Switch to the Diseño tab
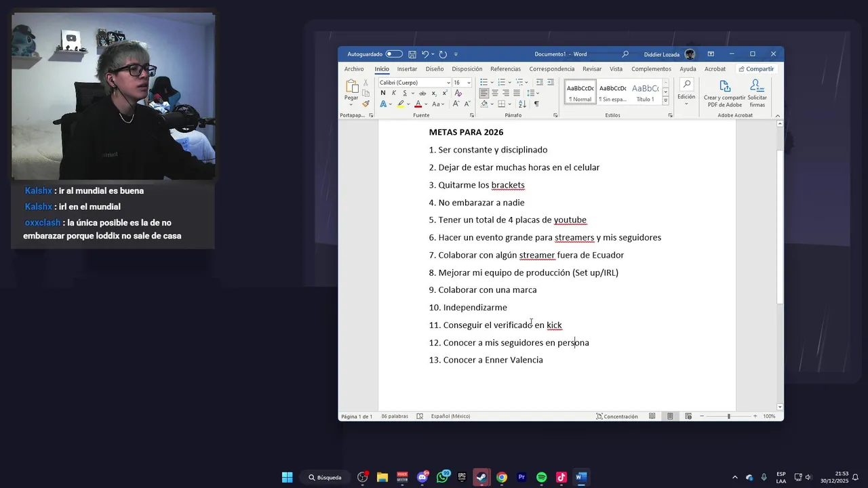The width and height of the screenshot is (868, 488). 435,69
